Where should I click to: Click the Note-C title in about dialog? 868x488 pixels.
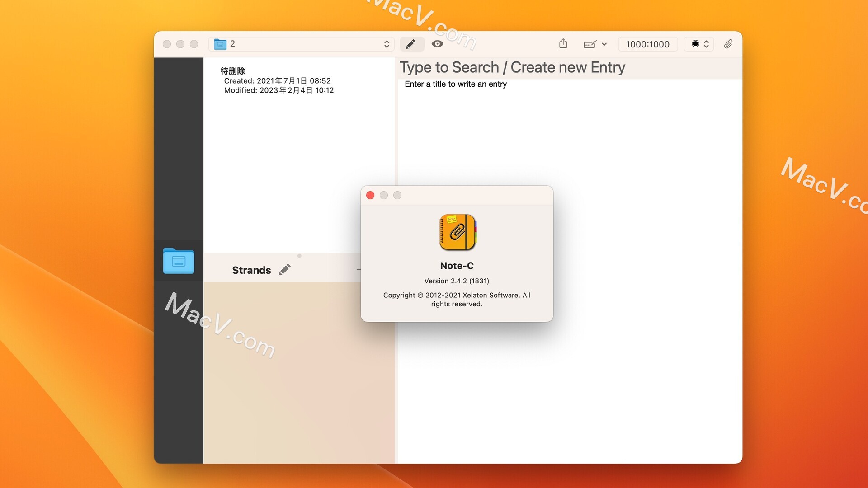457,266
